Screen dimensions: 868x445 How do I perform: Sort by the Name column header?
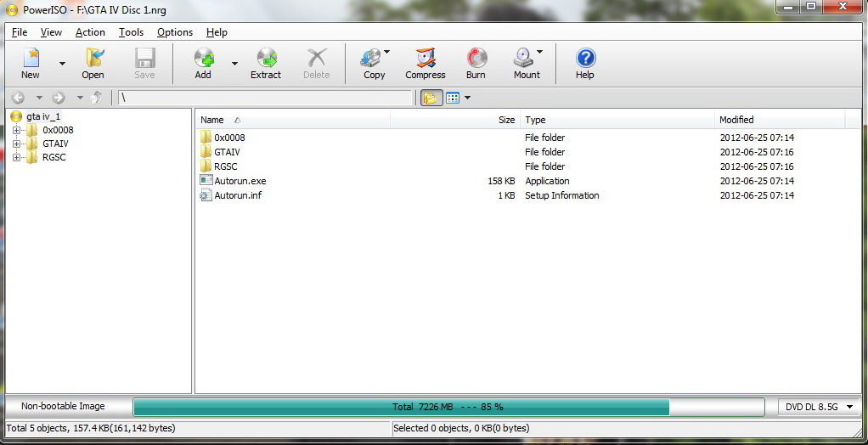click(x=293, y=120)
